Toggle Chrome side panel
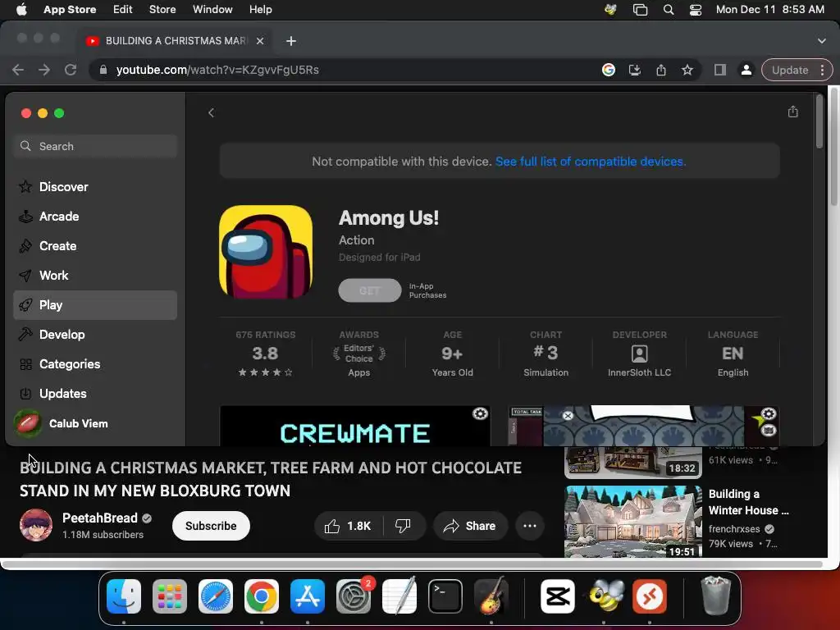The image size is (840, 630). (720, 71)
